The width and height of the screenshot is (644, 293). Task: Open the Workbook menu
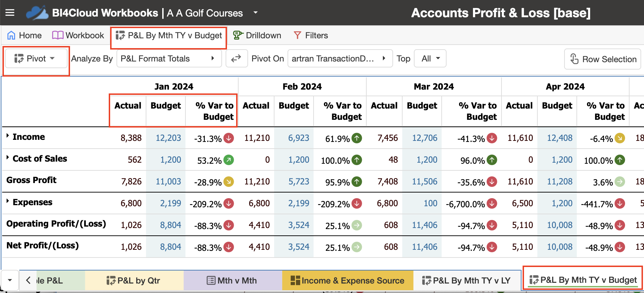click(78, 35)
